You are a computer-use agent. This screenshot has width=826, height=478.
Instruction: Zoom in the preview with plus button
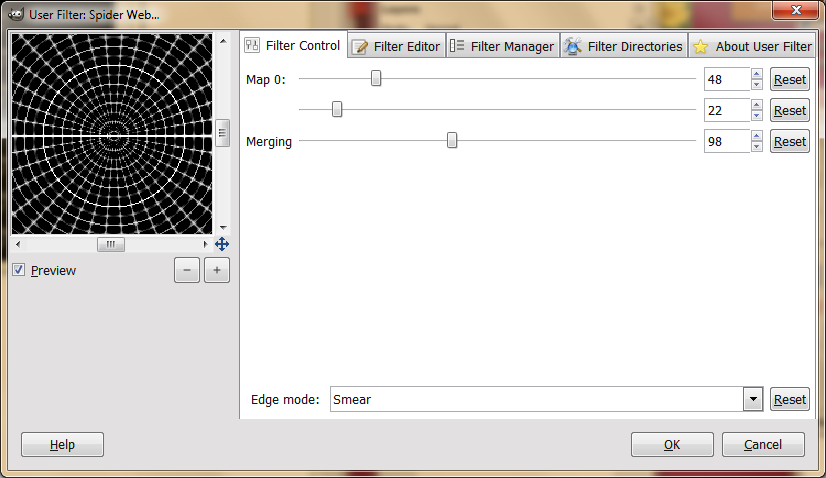coord(217,270)
